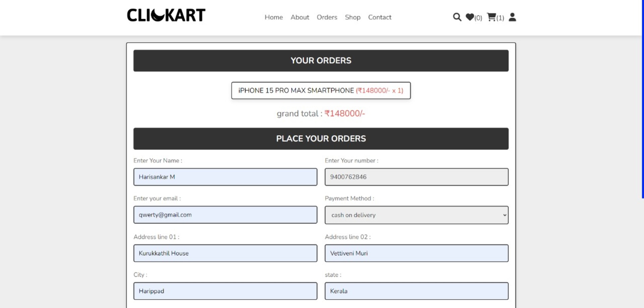This screenshot has height=308, width=644.
Task: Click the 'Enter Your number :' label
Action: click(x=352, y=161)
